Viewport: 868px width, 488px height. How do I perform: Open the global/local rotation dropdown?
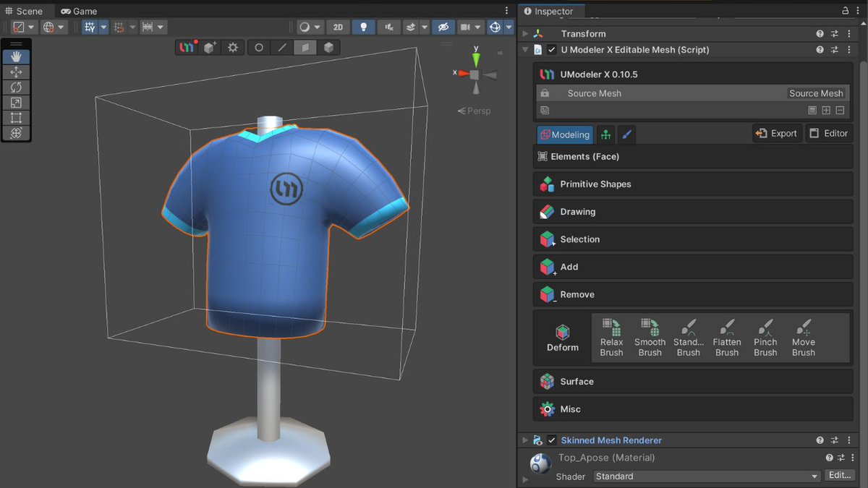point(54,27)
